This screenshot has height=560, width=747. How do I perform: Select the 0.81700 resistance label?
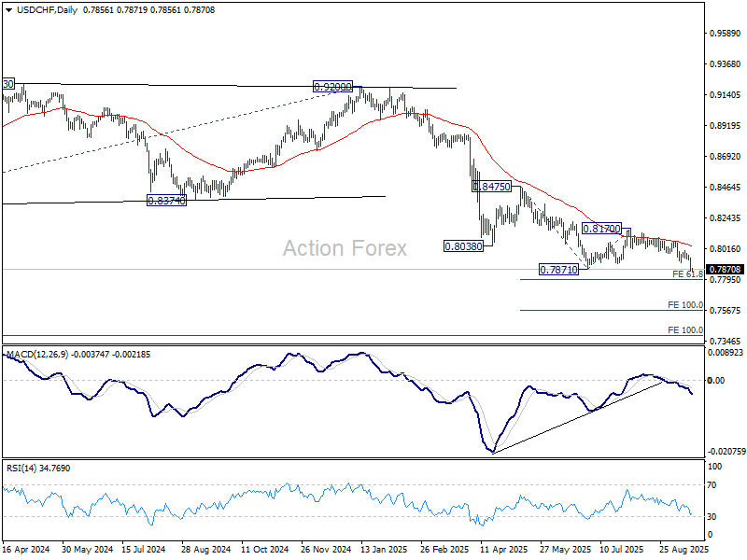point(603,228)
